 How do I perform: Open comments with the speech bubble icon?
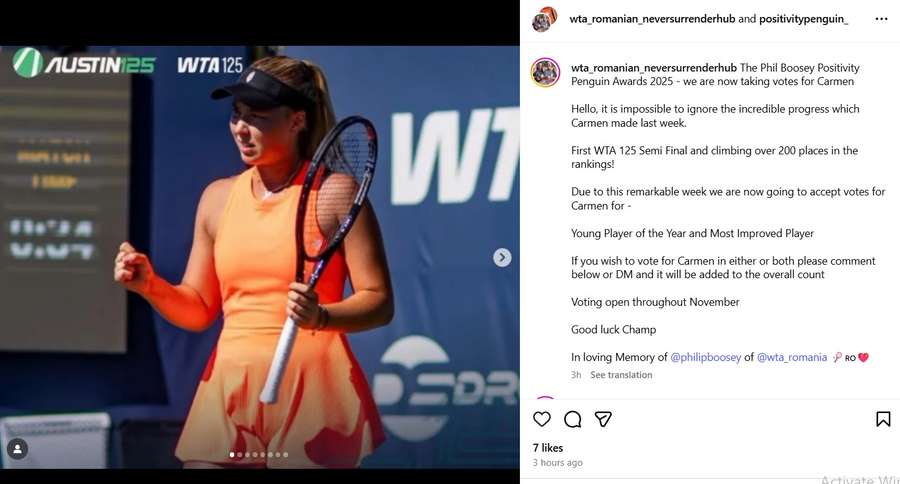click(572, 420)
